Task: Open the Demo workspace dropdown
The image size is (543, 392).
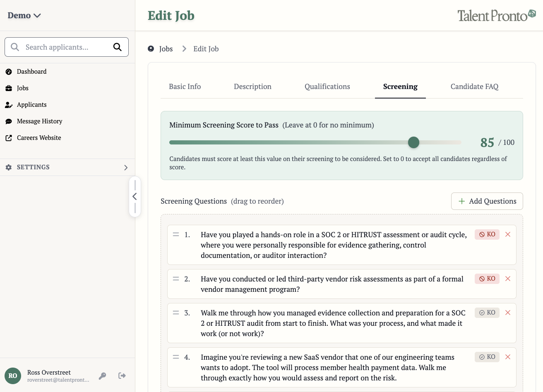Action: (x=24, y=16)
